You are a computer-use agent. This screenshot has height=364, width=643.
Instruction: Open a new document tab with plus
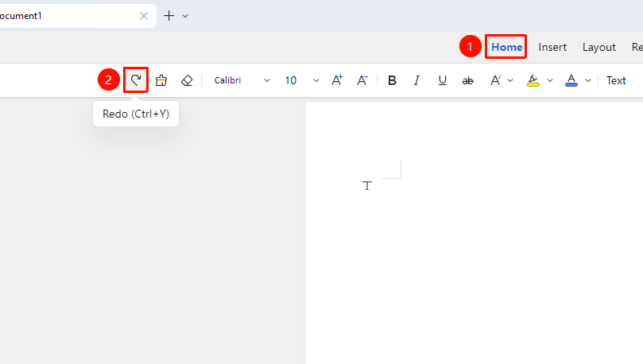(169, 16)
